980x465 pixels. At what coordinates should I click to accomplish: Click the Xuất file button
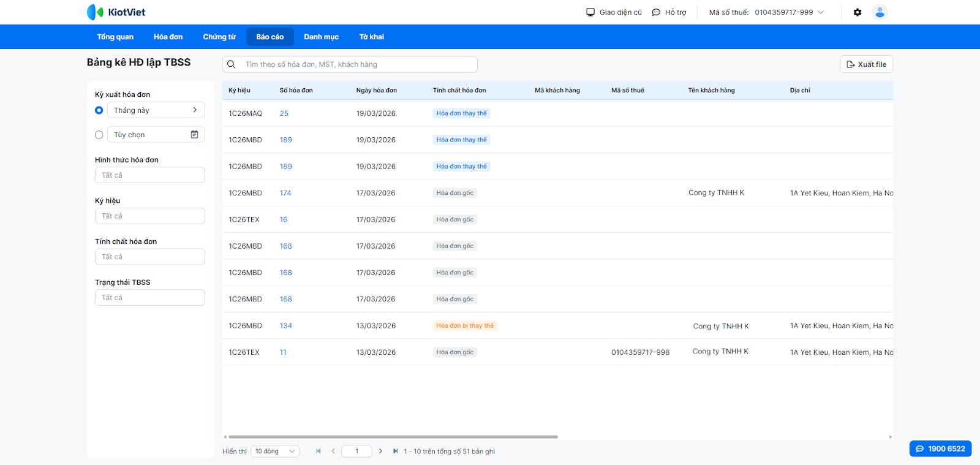click(x=866, y=64)
